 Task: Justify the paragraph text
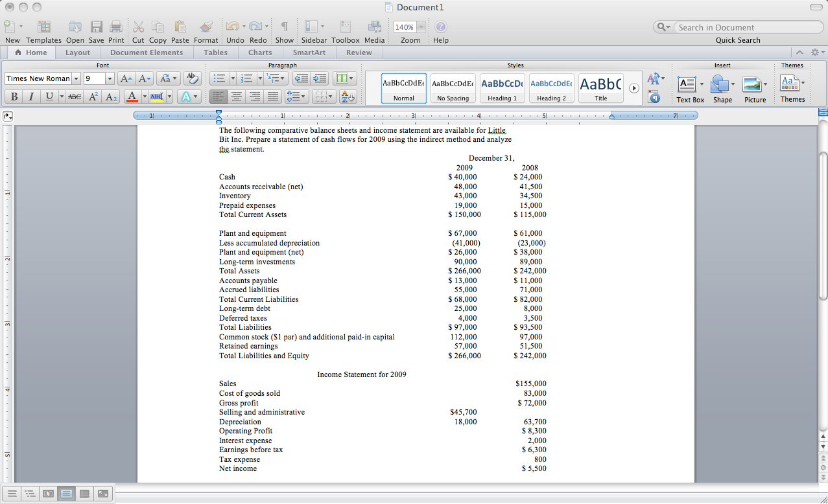(x=274, y=97)
